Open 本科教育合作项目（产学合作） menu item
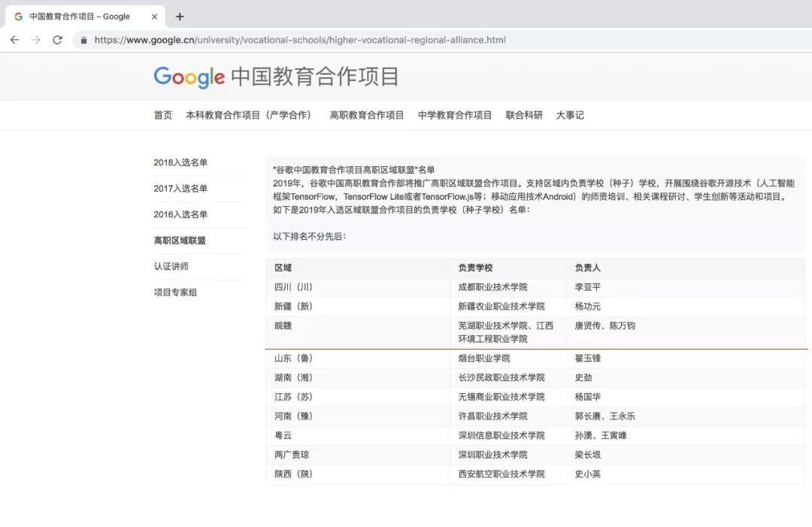This screenshot has width=812, height=527. (250, 115)
